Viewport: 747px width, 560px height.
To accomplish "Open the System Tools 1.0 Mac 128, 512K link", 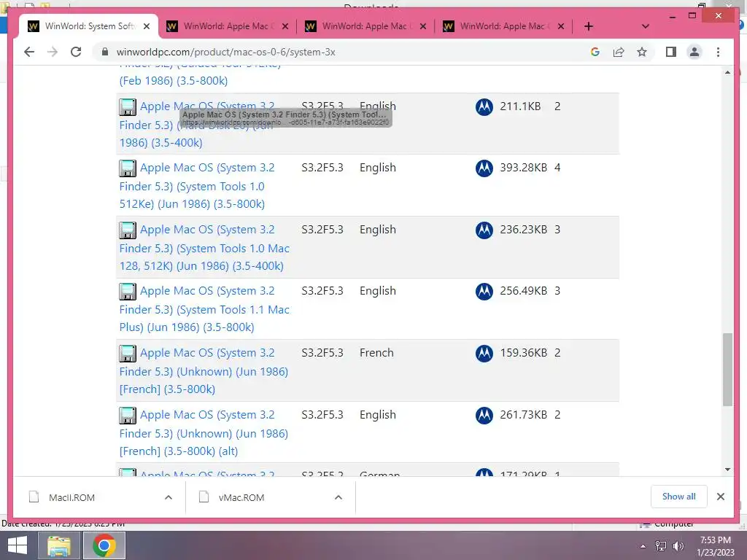I will [204, 248].
